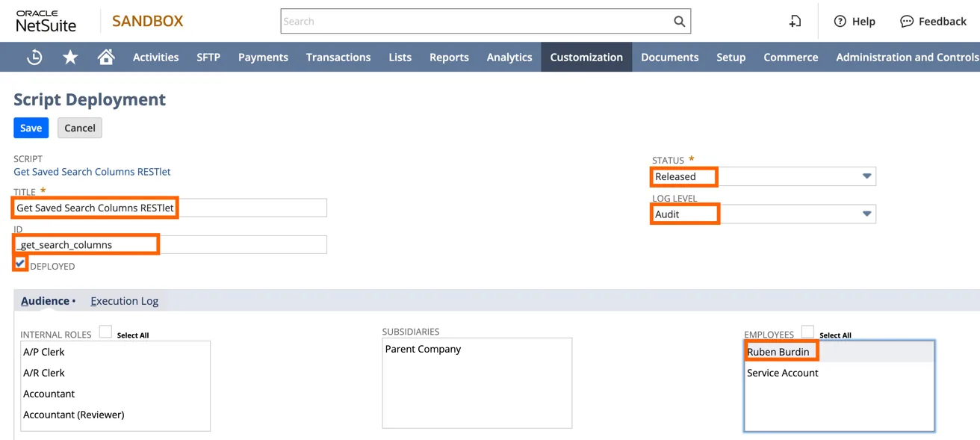The height and width of the screenshot is (440, 980).
Task: Open the SFTP menu
Action: click(208, 57)
